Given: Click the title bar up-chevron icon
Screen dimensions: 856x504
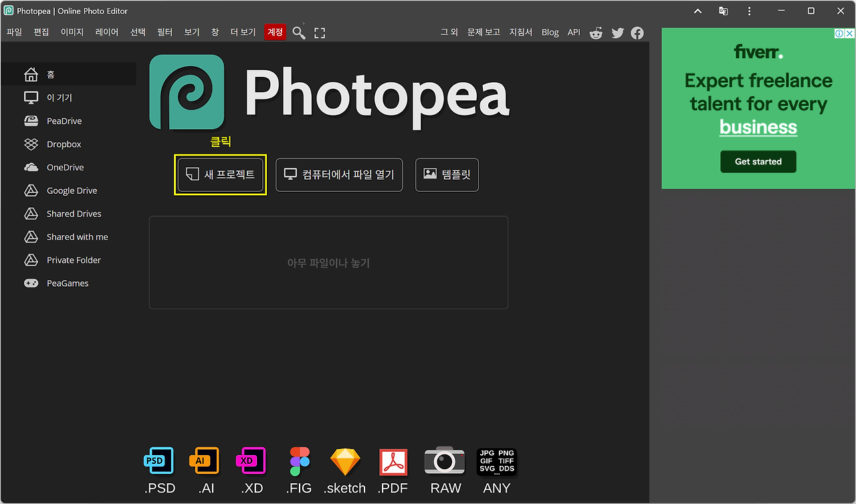Looking at the screenshot, I should 698,11.
